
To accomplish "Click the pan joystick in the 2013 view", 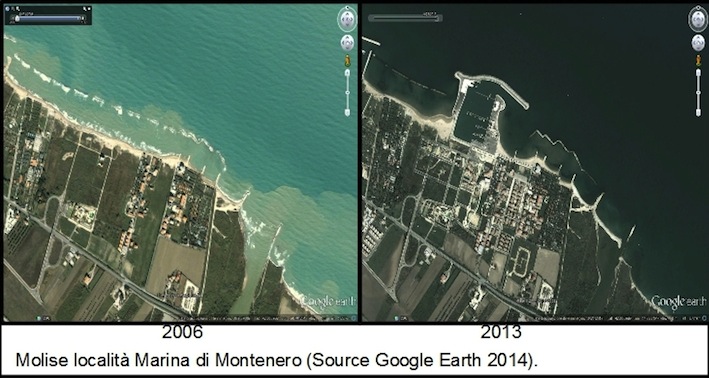I will pos(698,43).
